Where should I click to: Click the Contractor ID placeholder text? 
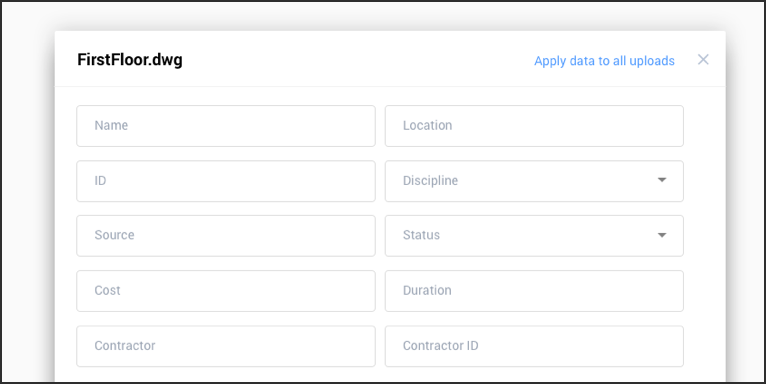point(441,345)
